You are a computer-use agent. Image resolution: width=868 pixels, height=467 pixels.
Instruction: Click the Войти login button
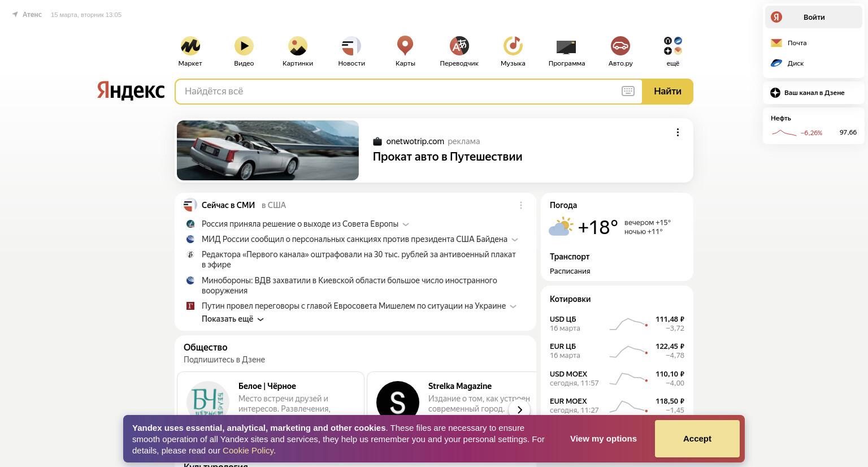pos(813,17)
